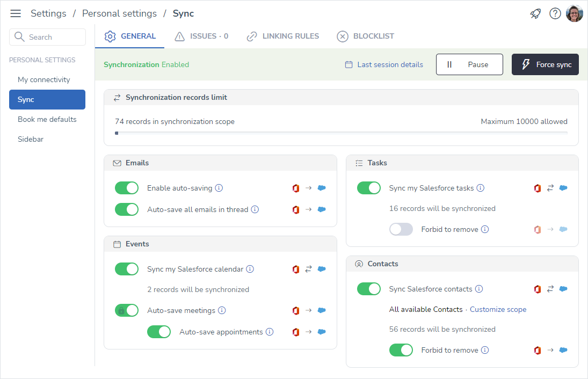Click Office icon in Contacts Forbid to remove row
Viewport: 588px width, 379px height.
[538, 350]
